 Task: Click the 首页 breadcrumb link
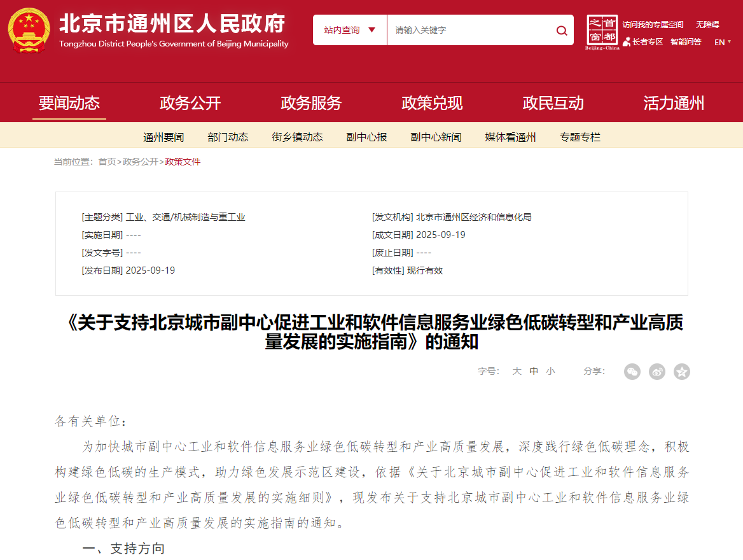[107, 162]
